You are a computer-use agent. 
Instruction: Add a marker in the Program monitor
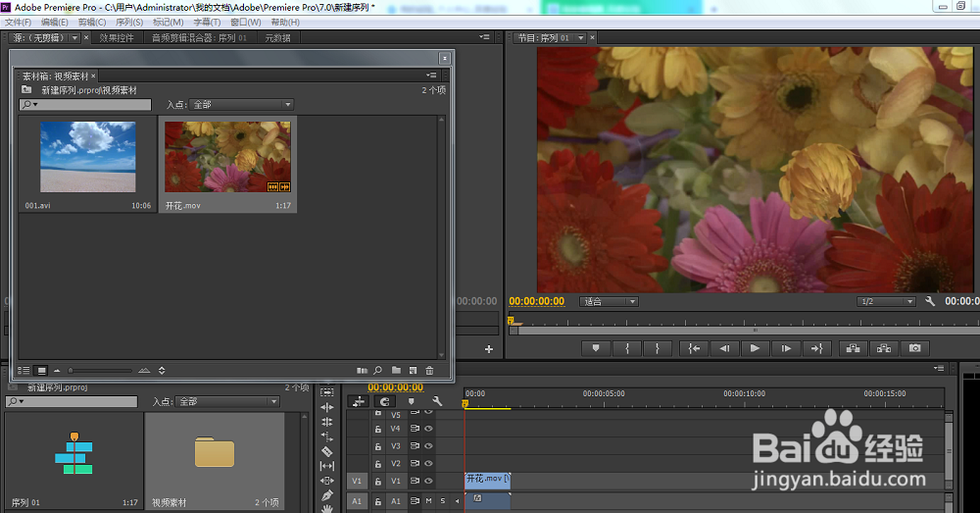coord(596,348)
